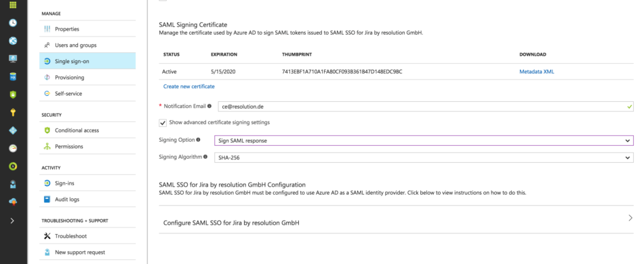
Task: Click the Audit logs book icon
Action: click(x=47, y=199)
